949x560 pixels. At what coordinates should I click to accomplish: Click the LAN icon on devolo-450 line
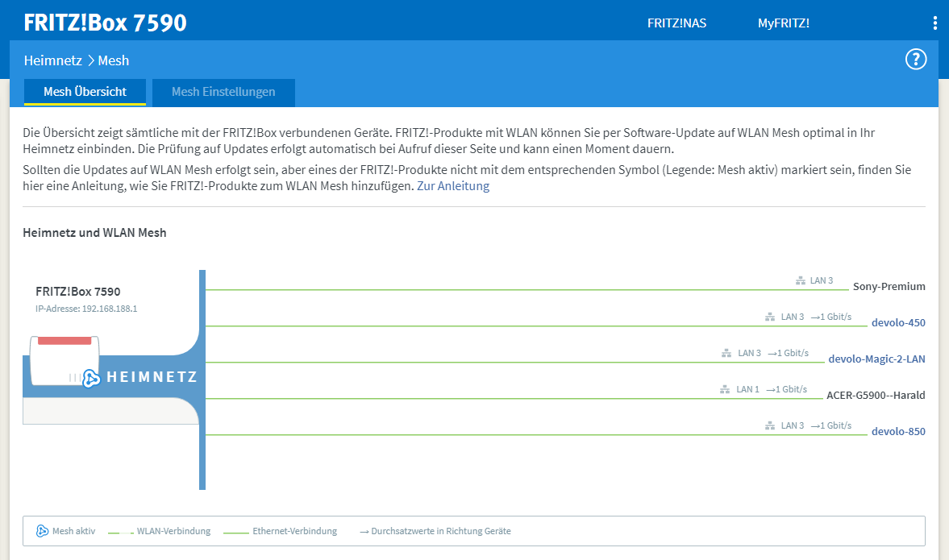pyautogui.click(x=771, y=317)
